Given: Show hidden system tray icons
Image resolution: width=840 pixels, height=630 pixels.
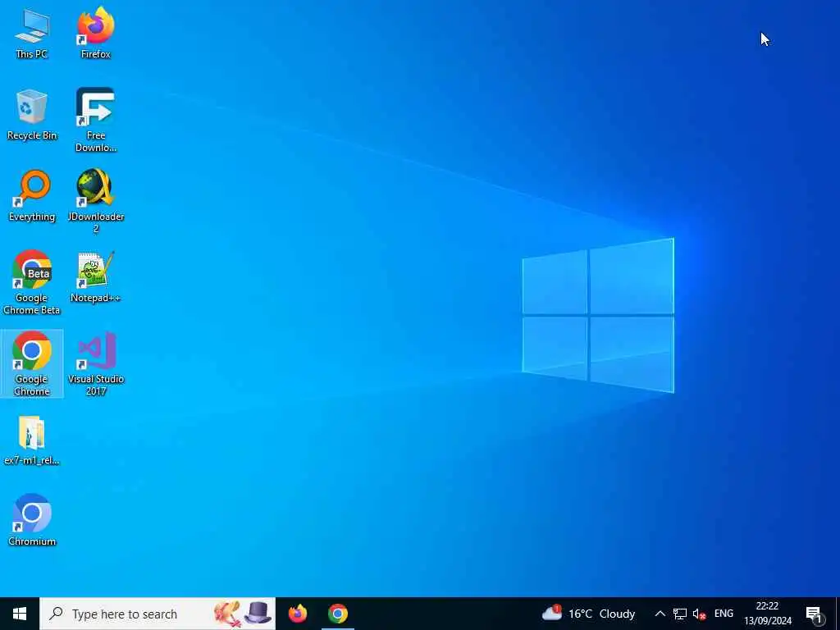Looking at the screenshot, I should pos(660,614).
